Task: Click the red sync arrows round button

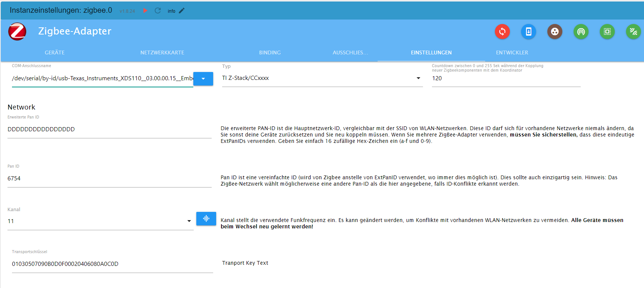Action: pyautogui.click(x=502, y=31)
